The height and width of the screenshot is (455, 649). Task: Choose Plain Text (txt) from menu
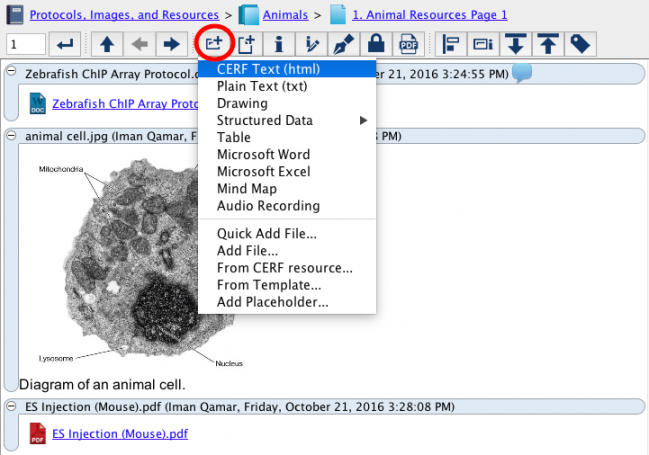point(287,86)
